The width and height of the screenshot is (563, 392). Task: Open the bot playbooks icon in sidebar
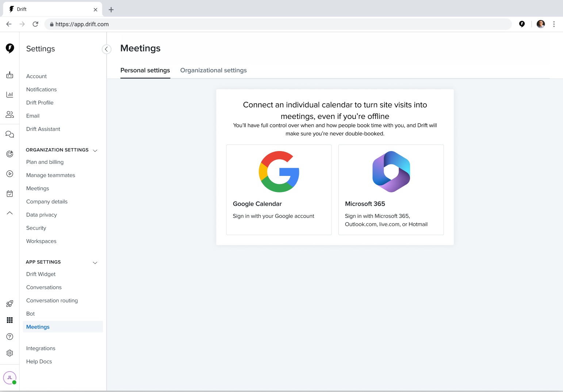tap(10, 75)
